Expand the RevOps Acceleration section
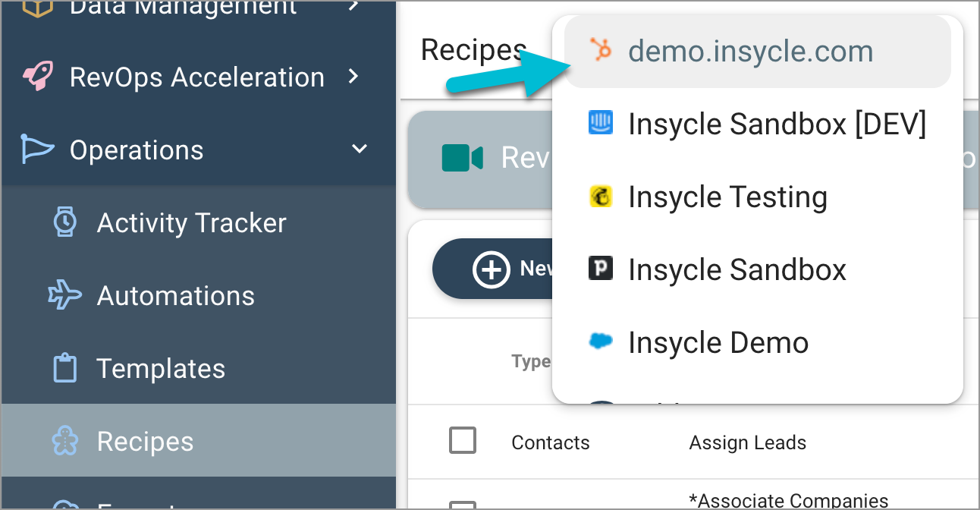The width and height of the screenshot is (980, 510). click(353, 76)
